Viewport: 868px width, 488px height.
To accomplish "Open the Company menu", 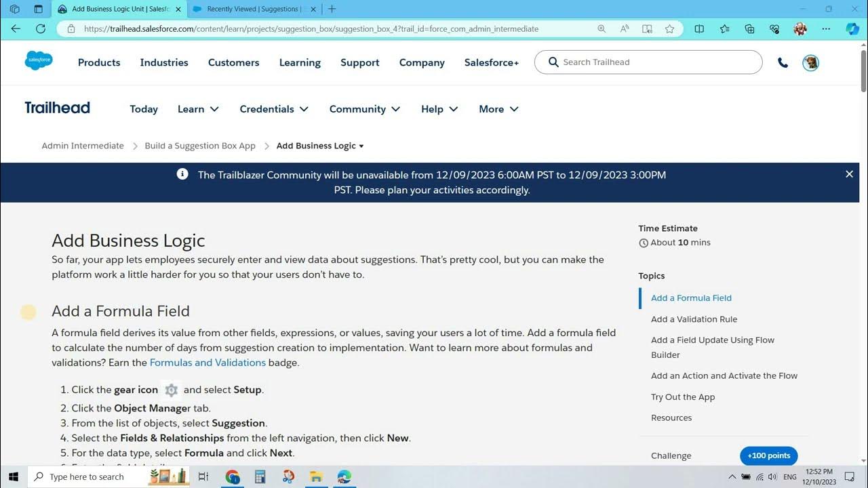I will point(422,62).
